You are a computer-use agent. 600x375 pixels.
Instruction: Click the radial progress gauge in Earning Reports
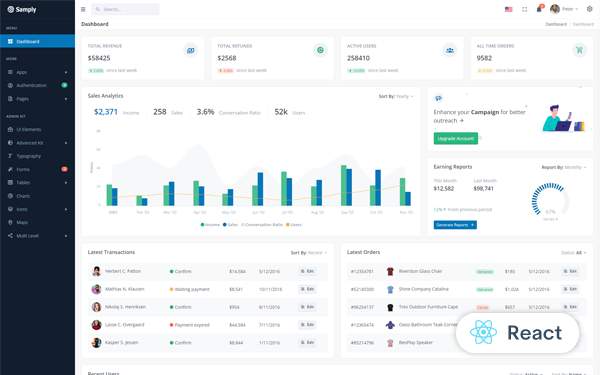[550, 201]
